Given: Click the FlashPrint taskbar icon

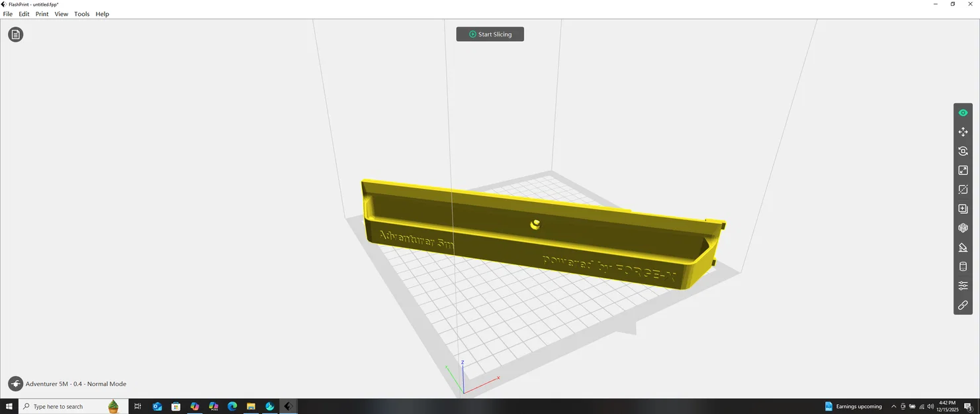Looking at the screenshot, I should (289, 406).
